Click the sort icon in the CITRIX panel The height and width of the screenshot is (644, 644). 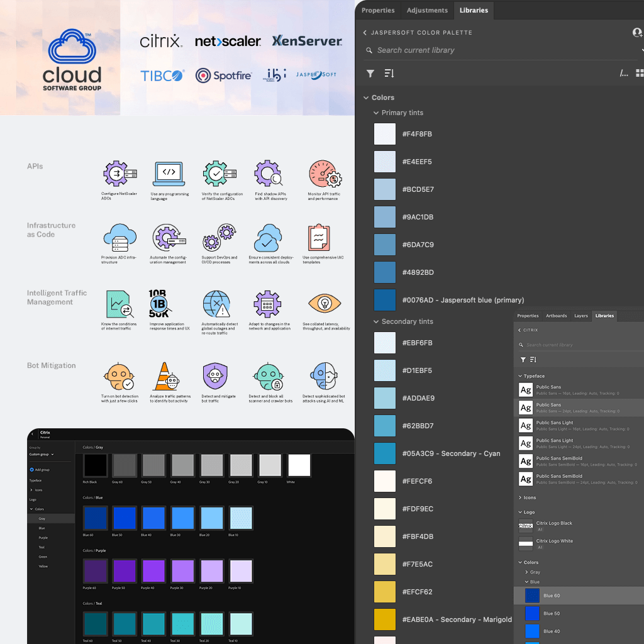click(533, 360)
